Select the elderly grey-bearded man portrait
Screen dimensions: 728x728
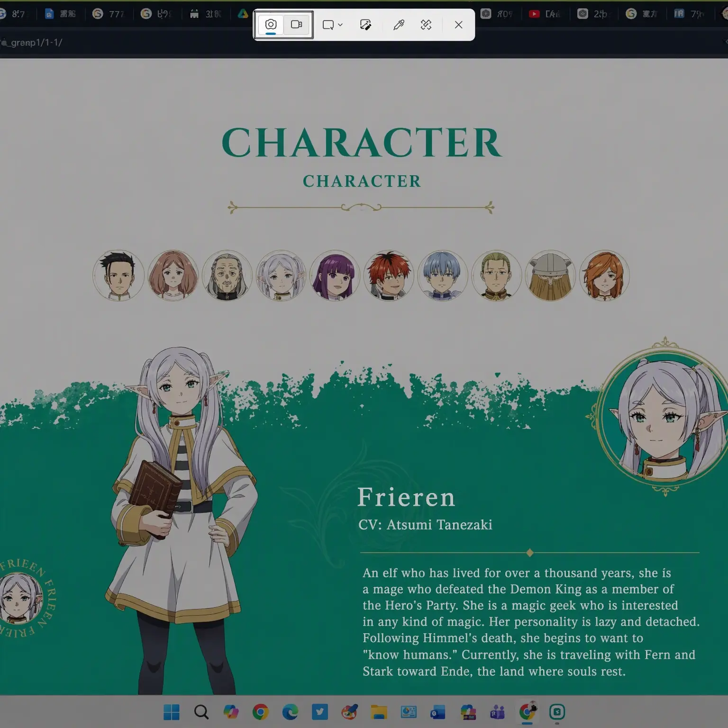(227, 275)
